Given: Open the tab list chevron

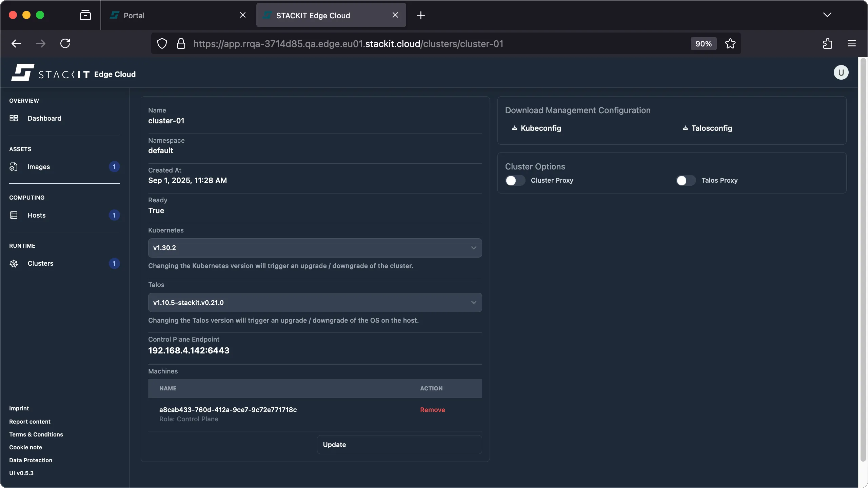Looking at the screenshot, I should tap(827, 15).
